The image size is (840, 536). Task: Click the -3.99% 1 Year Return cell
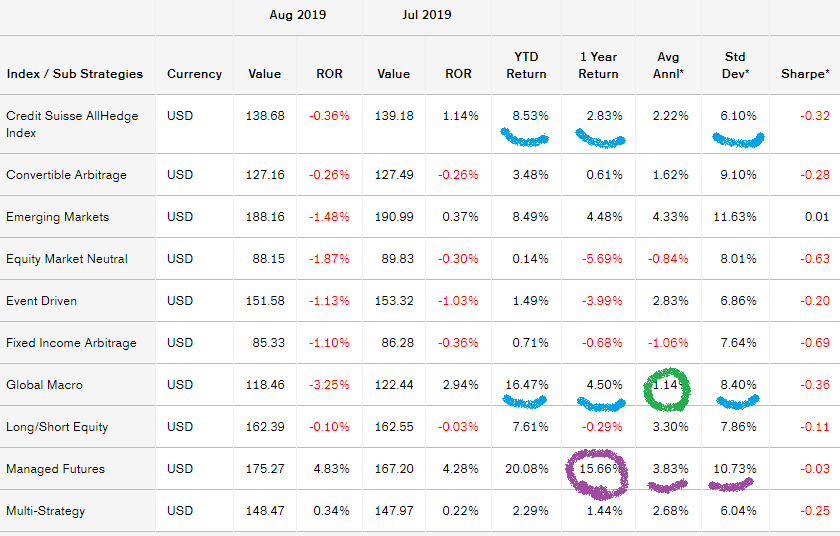[x=602, y=301]
